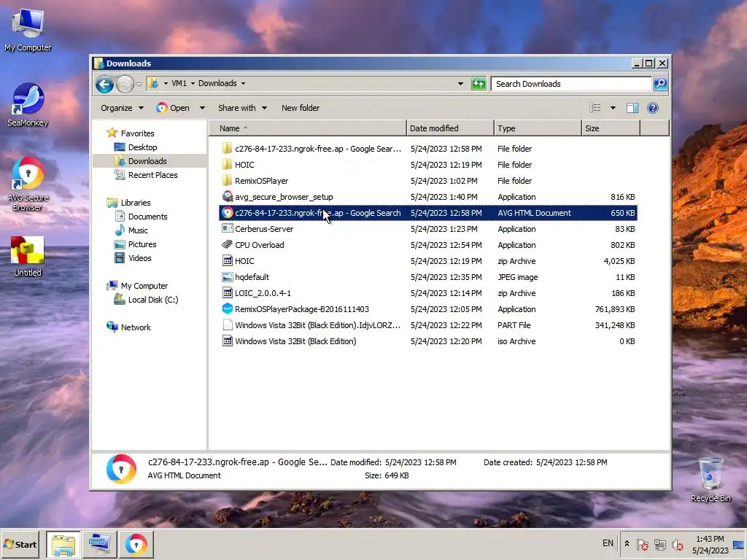Image resolution: width=747 pixels, height=560 pixels.
Task: Select the ngrok-free.ap Google Search folder
Action: pyautogui.click(x=427, y=149)
